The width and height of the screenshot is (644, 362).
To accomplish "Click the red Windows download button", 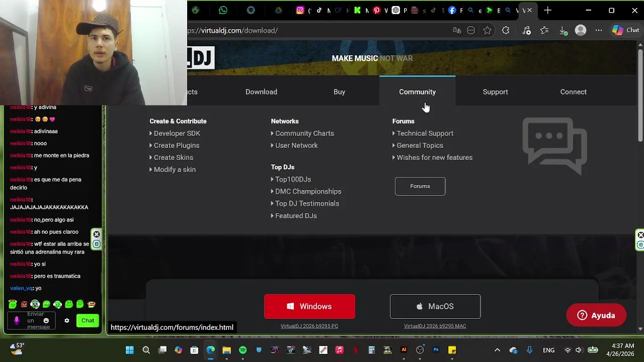I will tap(309, 306).
